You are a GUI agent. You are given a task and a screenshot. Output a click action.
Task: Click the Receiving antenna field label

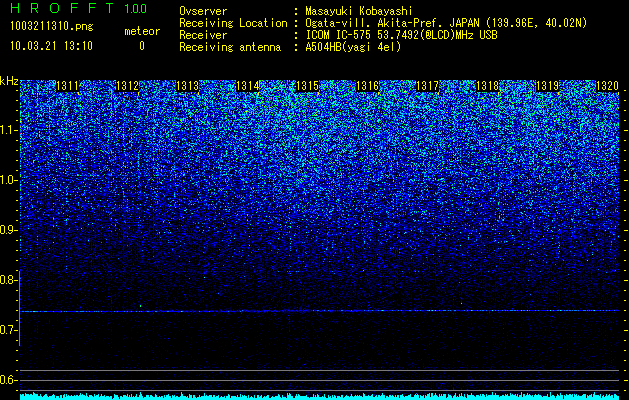[230, 47]
